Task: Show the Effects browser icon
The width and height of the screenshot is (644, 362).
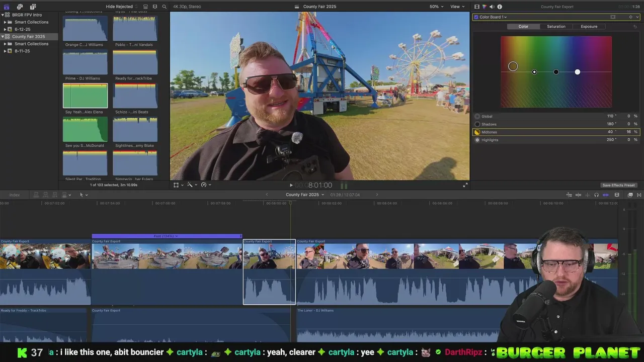Action: coord(630,195)
